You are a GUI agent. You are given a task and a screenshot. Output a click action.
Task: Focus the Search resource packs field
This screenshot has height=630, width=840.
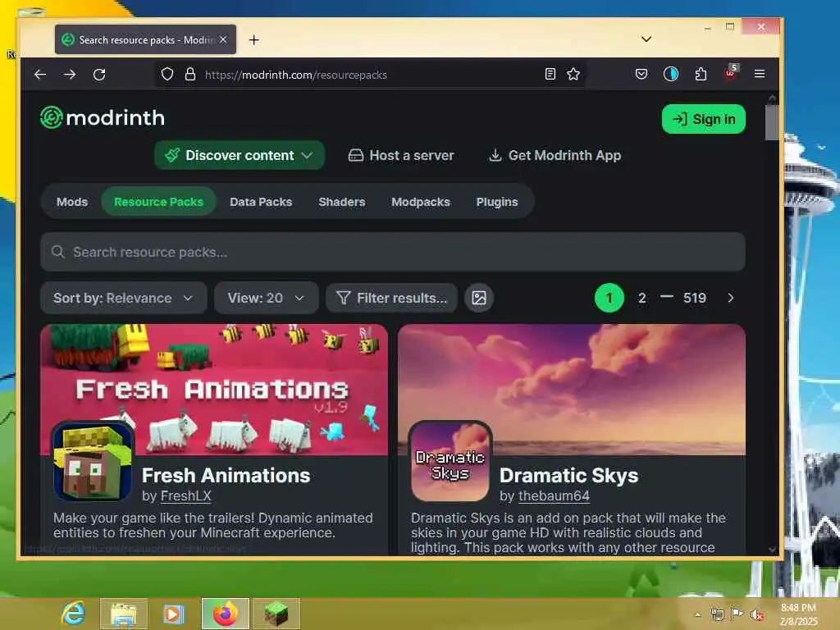393,252
